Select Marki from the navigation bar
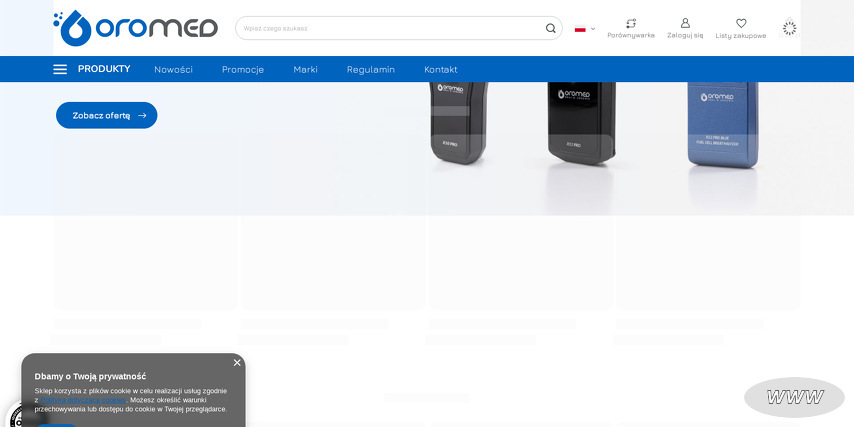 pos(305,69)
